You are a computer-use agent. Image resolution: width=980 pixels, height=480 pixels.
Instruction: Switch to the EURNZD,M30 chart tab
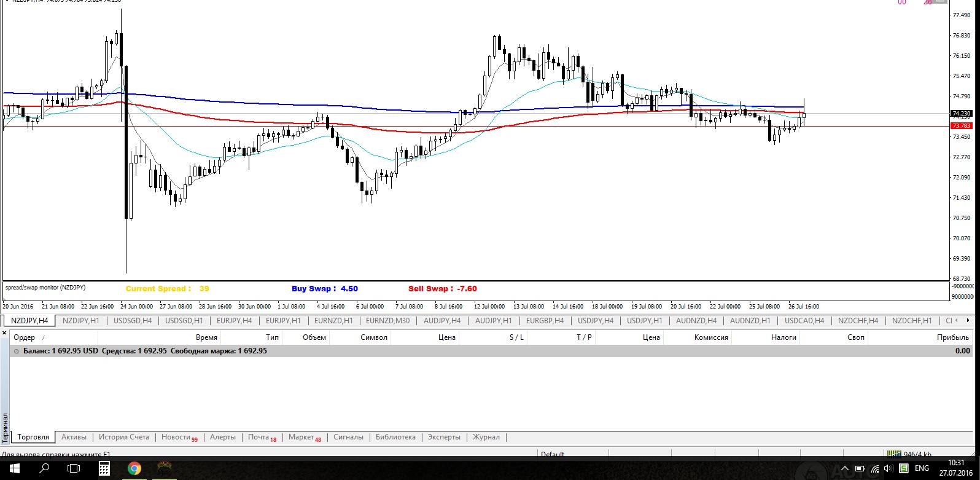click(387, 321)
